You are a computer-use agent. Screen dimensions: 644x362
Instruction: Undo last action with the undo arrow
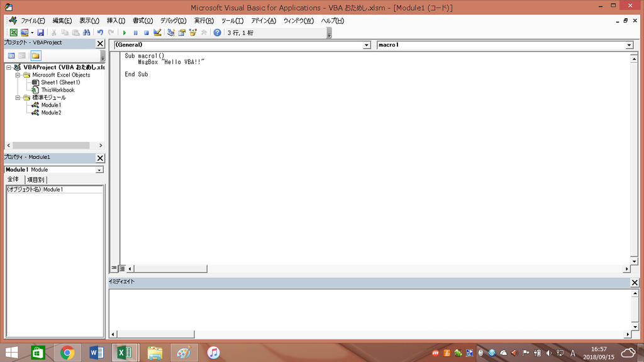(x=100, y=33)
